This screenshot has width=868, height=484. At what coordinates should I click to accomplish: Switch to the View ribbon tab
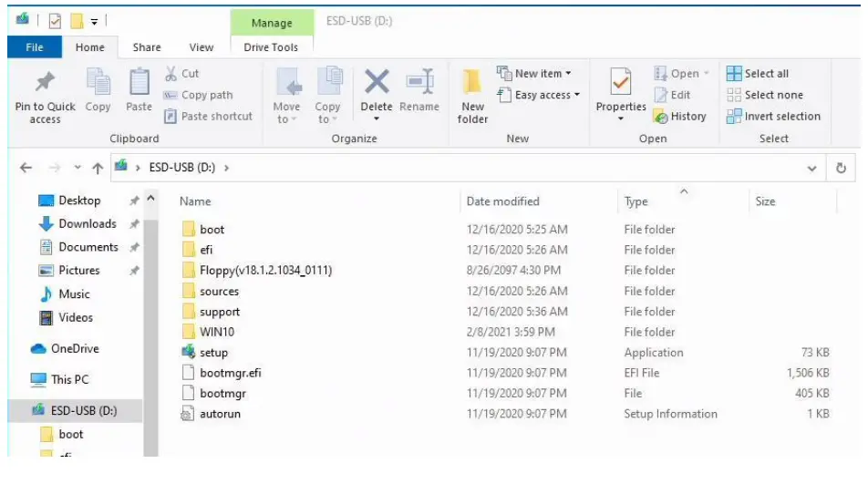pyautogui.click(x=201, y=47)
